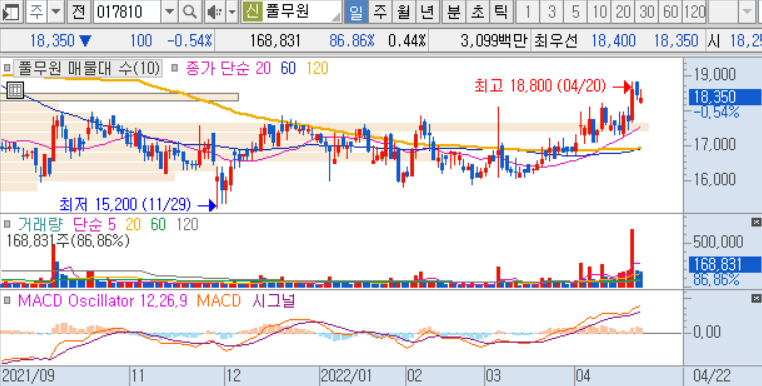Screen dimensions: 762x386
Task: Select the 틱 tick chart period
Action: coord(500,12)
